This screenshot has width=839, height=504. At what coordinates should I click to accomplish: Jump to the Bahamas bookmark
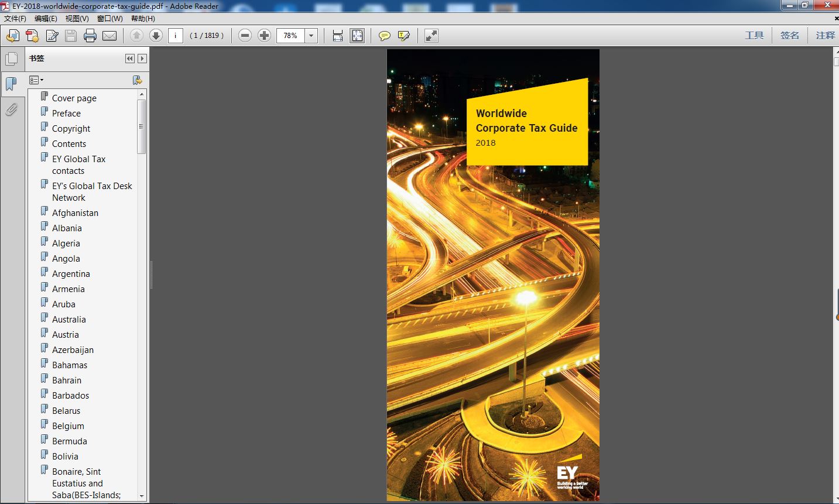click(70, 365)
